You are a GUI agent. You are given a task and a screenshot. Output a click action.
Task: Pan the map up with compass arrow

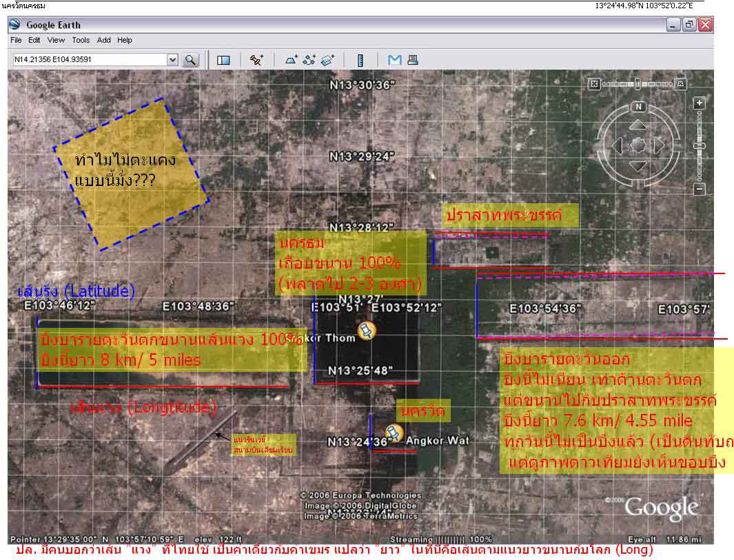point(638,125)
